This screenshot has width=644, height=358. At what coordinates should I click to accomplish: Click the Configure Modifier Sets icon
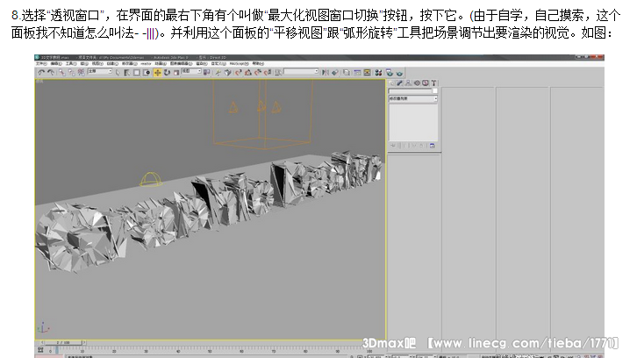[x=433, y=146]
